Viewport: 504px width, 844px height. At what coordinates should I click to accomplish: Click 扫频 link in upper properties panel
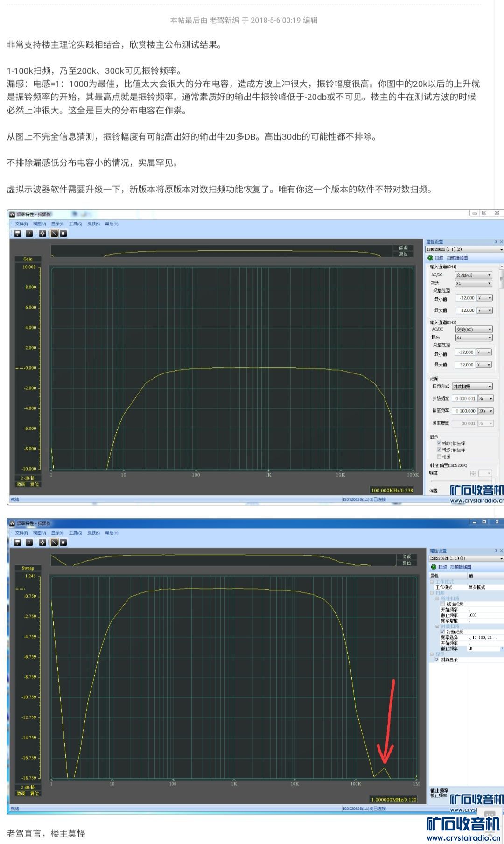click(x=439, y=258)
